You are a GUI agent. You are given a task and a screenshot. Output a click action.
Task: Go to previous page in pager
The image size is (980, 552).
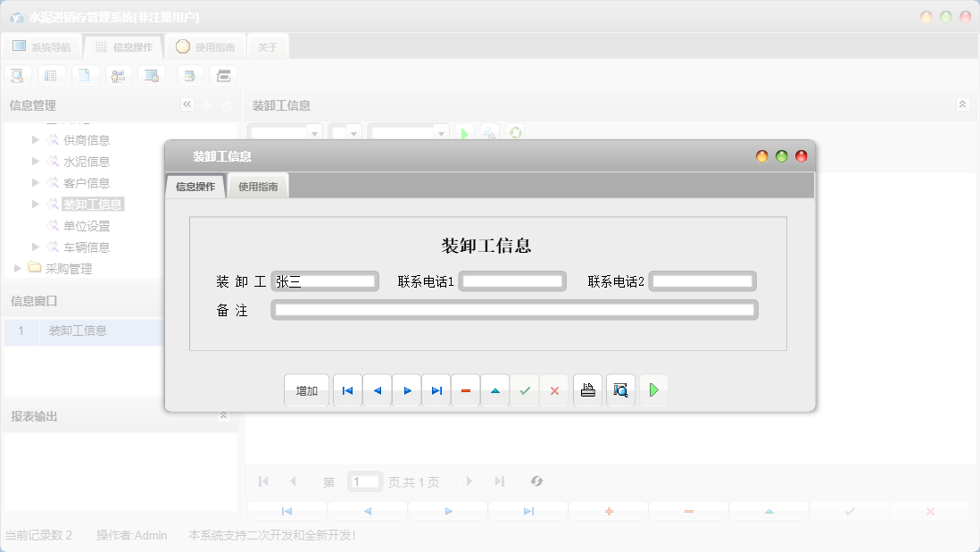click(x=293, y=481)
